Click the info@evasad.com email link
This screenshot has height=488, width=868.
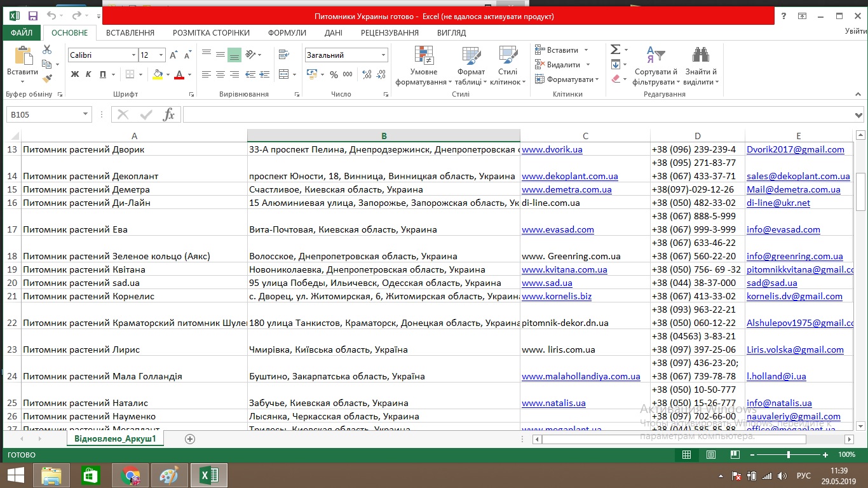(x=783, y=230)
